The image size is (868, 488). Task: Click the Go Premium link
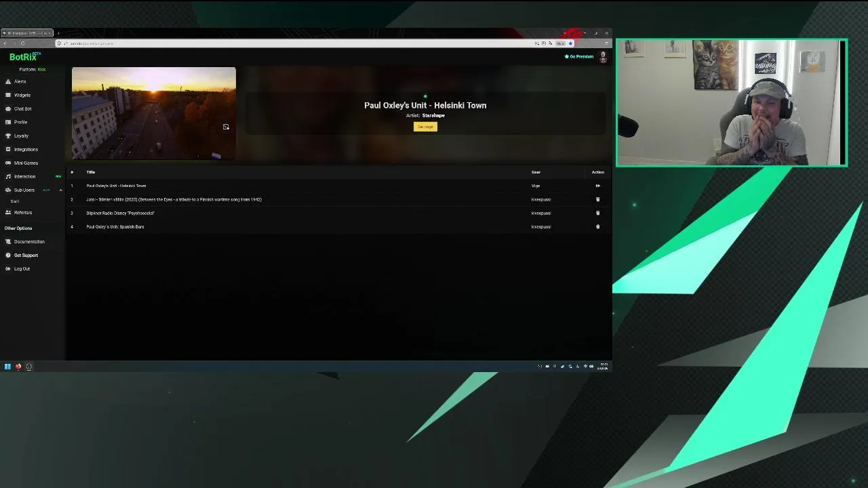pyautogui.click(x=579, y=57)
